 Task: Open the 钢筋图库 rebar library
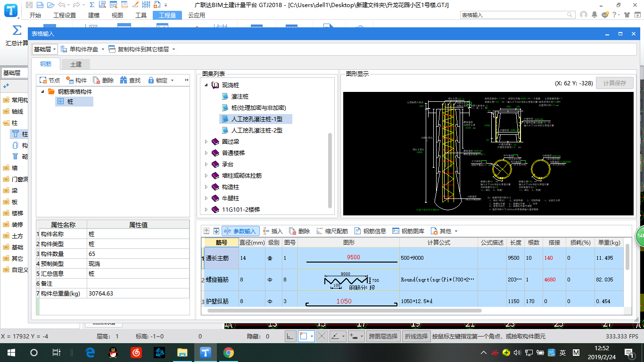(x=409, y=231)
